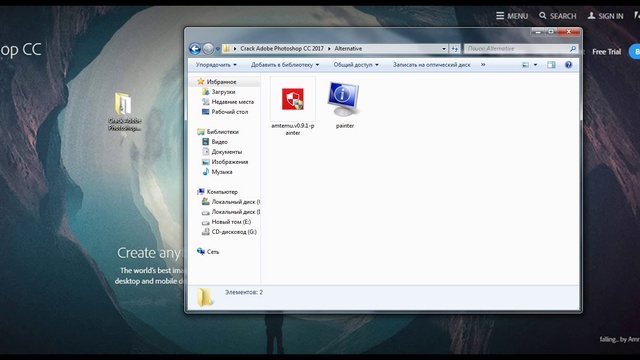Open the recent locations dropdown beside Forward arrow
Viewport: 640px width, 360px height.
218,49
